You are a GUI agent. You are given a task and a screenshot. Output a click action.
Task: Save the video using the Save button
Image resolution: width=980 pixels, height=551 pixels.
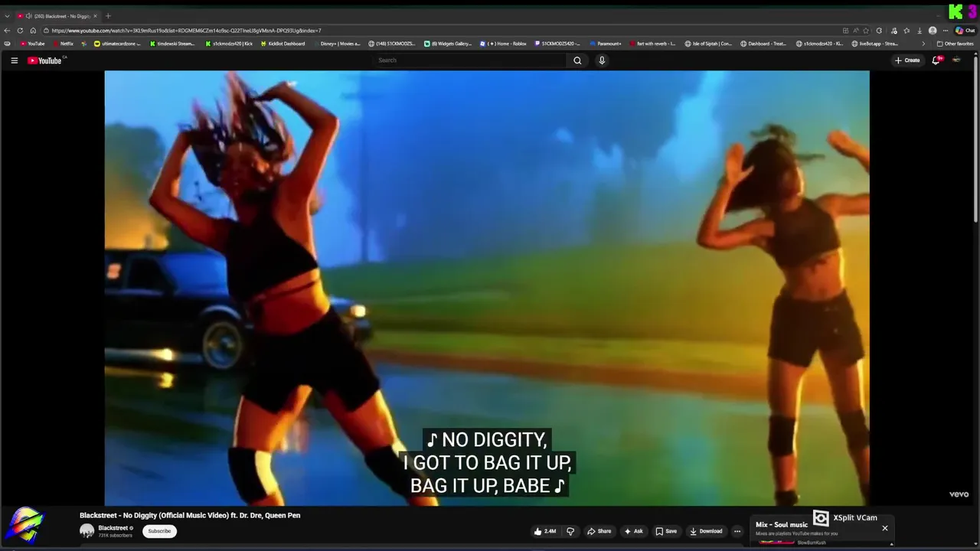666,531
